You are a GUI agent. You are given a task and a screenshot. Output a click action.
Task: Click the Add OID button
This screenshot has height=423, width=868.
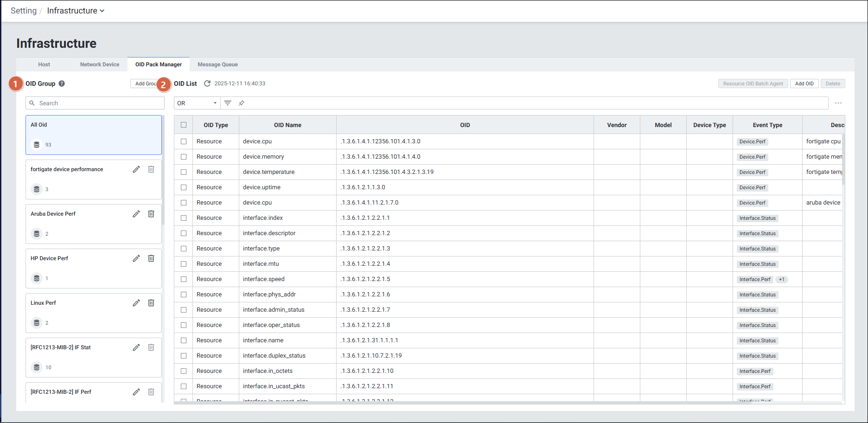click(x=804, y=83)
